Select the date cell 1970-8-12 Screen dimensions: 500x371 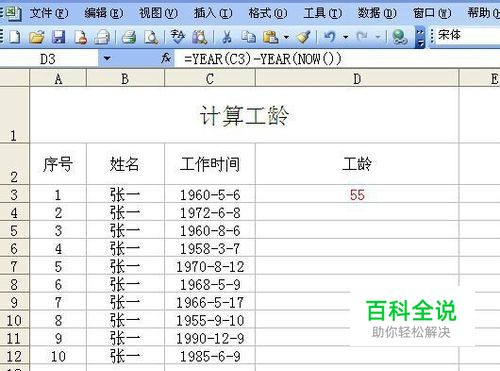[x=210, y=267]
